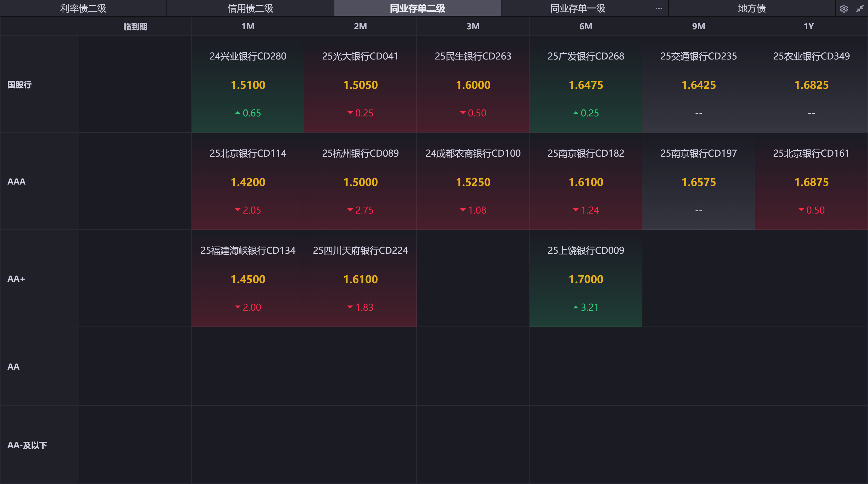Click the 临到期 column header
The height and width of the screenshot is (484, 868).
click(x=135, y=26)
